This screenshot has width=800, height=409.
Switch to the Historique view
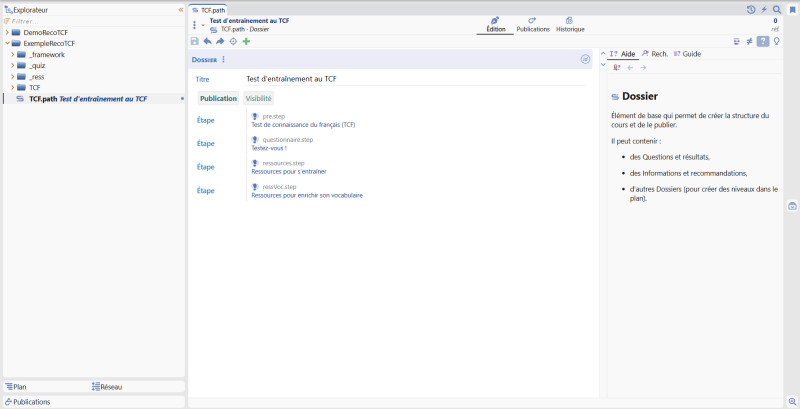pyautogui.click(x=570, y=25)
